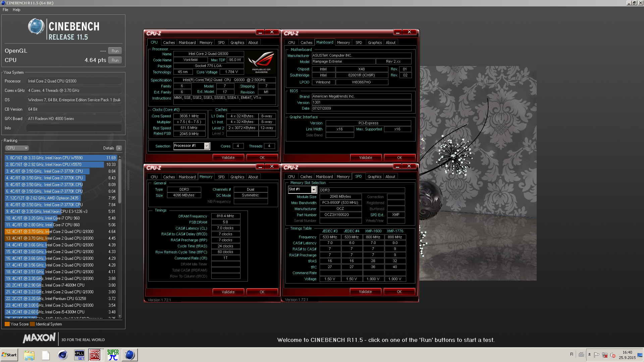Select ranking row 22 Intel Pentium G3258
644x362 pixels.
point(60,299)
